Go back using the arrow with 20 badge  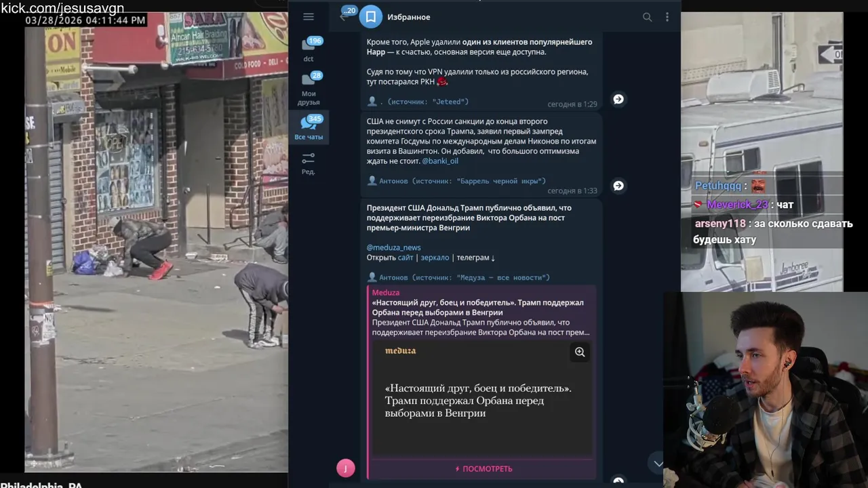coord(346,15)
